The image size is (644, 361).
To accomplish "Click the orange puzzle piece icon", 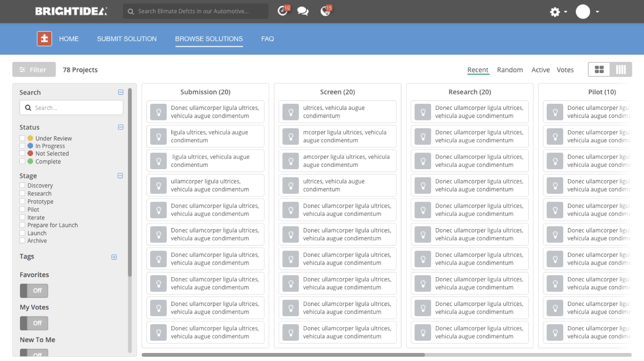I will [x=44, y=38].
